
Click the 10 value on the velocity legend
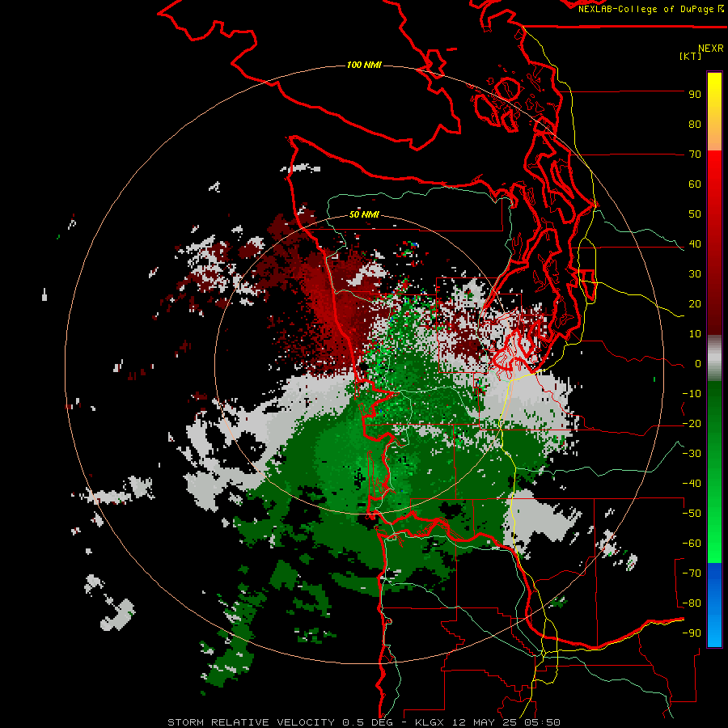(x=695, y=334)
